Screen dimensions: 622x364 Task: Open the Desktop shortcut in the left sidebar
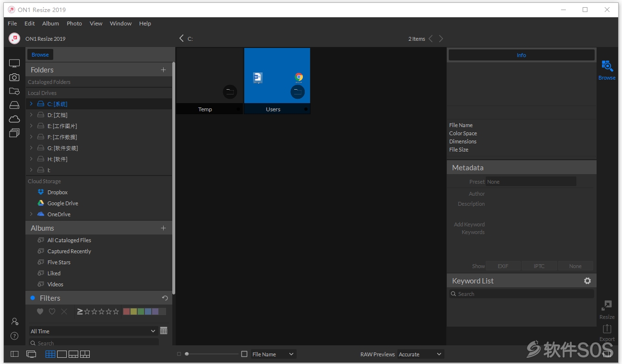[14, 63]
